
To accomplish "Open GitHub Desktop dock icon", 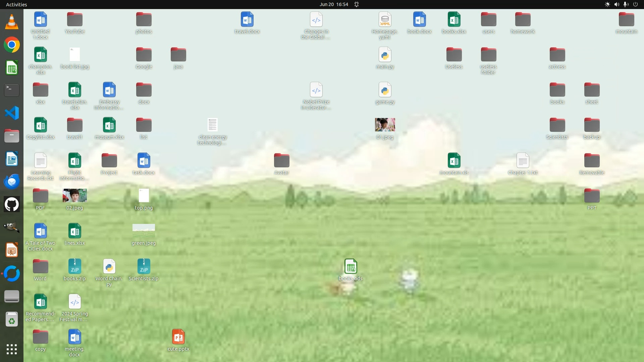I will (12, 204).
